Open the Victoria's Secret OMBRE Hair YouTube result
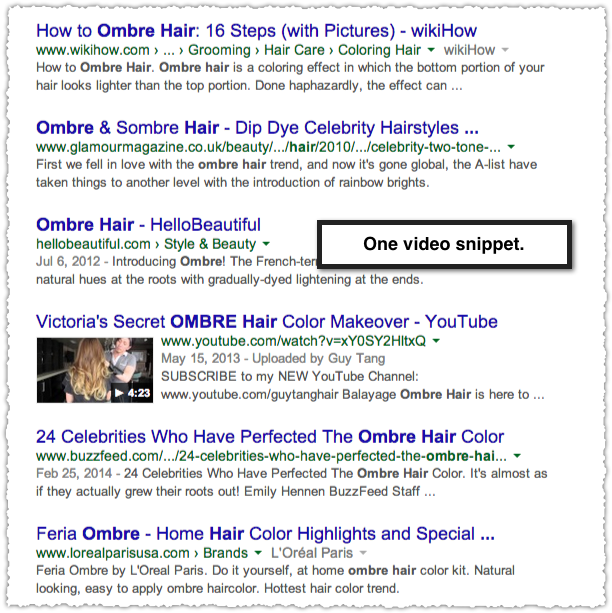The image size is (612, 613). coord(267,322)
